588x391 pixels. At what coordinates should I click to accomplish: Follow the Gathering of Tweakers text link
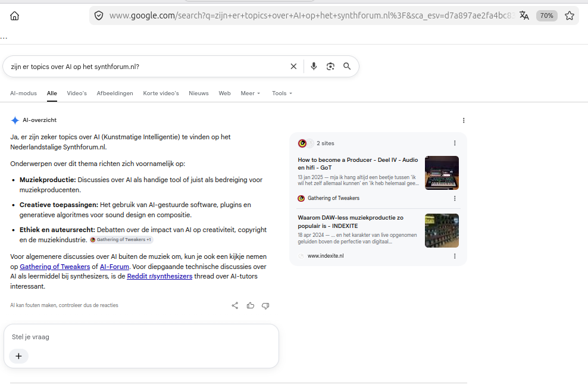tap(55, 267)
